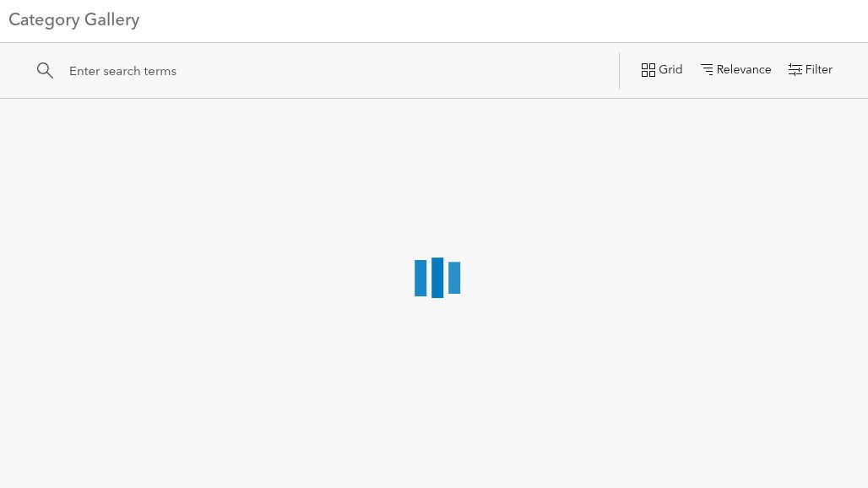Screen dimensions: 868x488
Task: Click the magnifying glass search icon
Action: (x=45, y=70)
